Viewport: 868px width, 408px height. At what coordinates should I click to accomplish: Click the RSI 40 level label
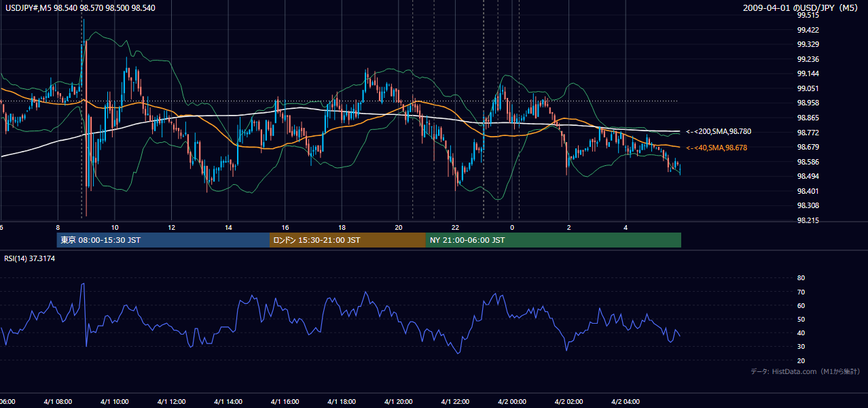(x=801, y=333)
